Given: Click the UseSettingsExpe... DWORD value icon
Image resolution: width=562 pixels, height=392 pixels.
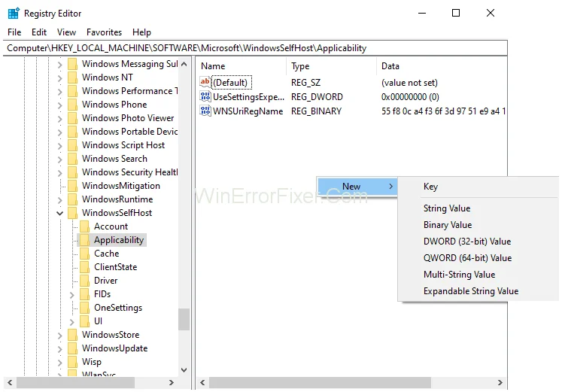Looking at the screenshot, I should coord(205,96).
